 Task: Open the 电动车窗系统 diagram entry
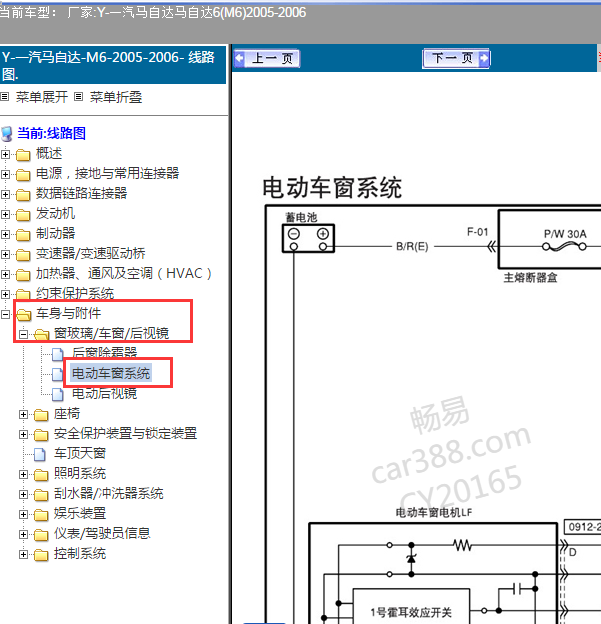[x=111, y=373]
